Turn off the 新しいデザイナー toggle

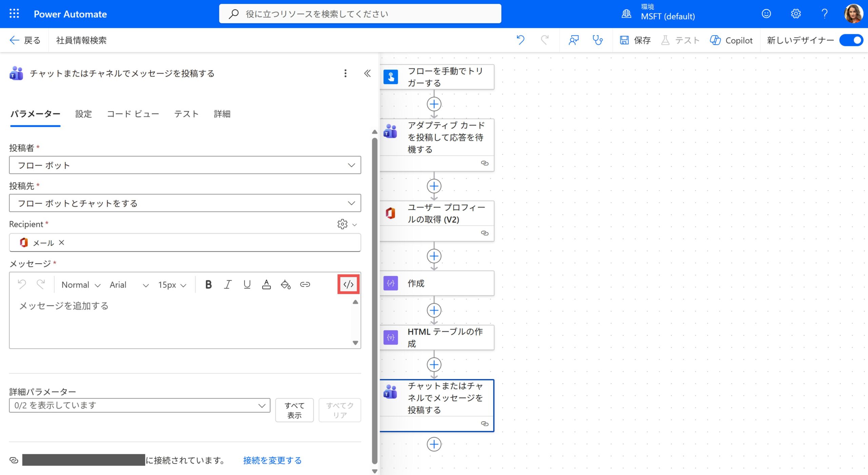(851, 40)
